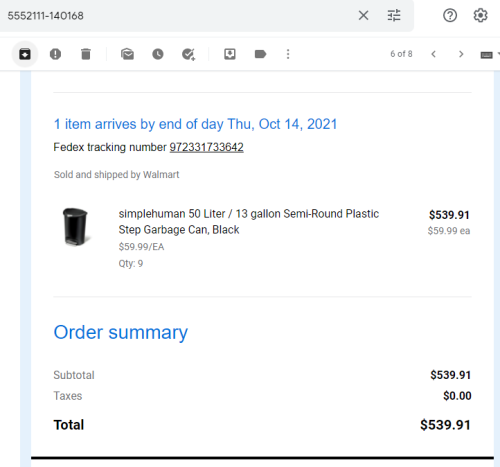Viewport: 500px width, 467px height.
Task: Clear the search query with X
Action: [x=363, y=15]
